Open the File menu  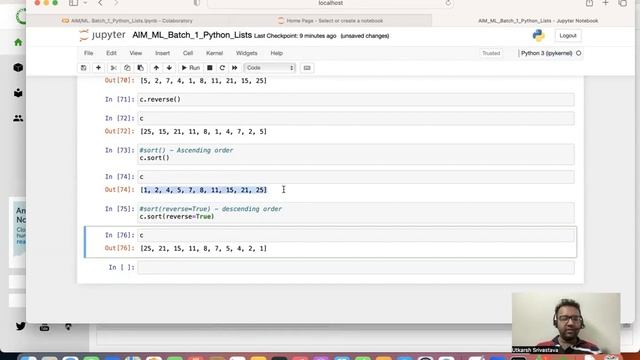(x=89, y=53)
